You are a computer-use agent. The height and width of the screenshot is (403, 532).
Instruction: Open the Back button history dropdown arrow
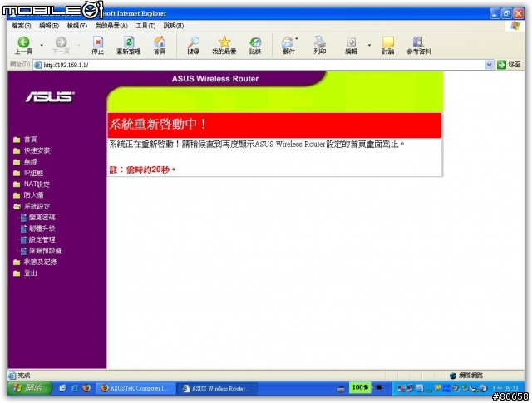coord(42,45)
